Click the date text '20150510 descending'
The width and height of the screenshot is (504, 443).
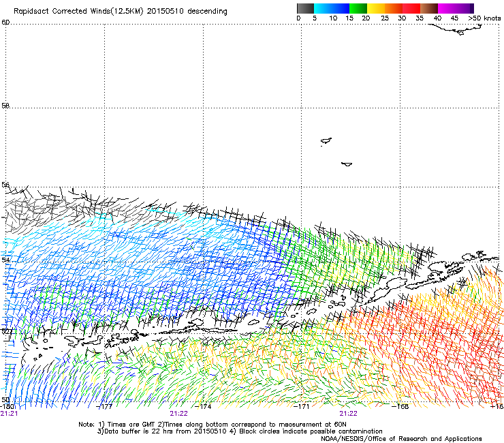(187, 12)
